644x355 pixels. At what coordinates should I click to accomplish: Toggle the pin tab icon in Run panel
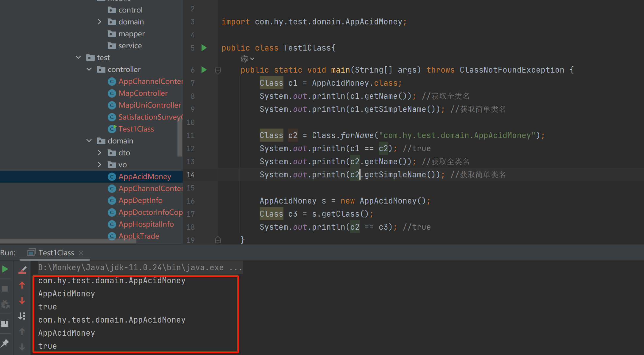pyautogui.click(x=5, y=343)
